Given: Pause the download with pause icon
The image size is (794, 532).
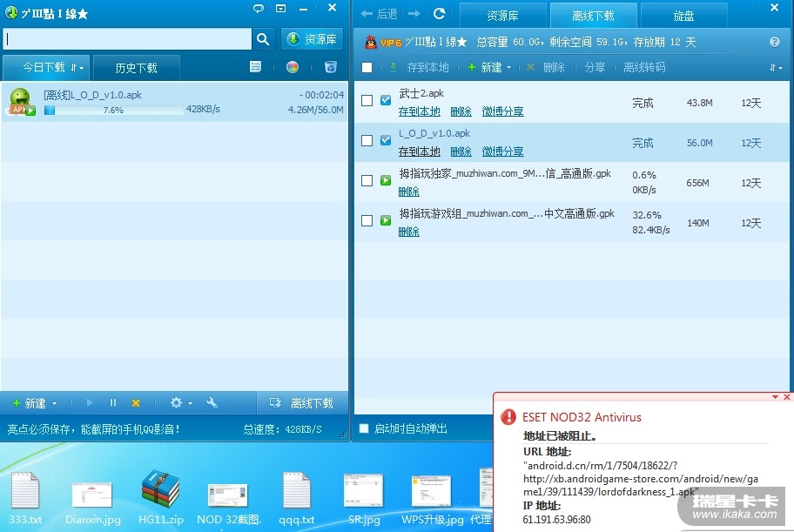Looking at the screenshot, I should pyautogui.click(x=113, y=403).
